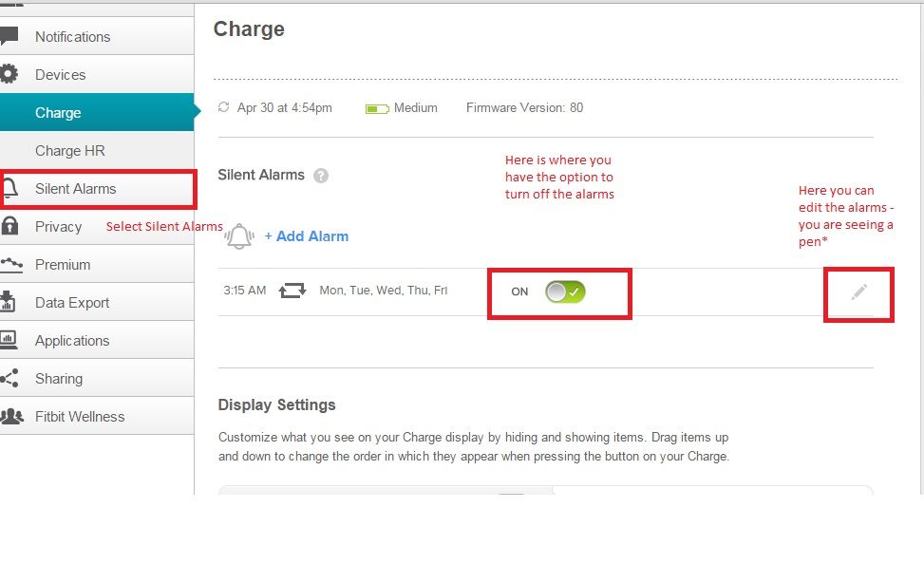924x583 pixels.
Task: Open Sharing settings in the sidebar
Action: click(x=97, y=378)
